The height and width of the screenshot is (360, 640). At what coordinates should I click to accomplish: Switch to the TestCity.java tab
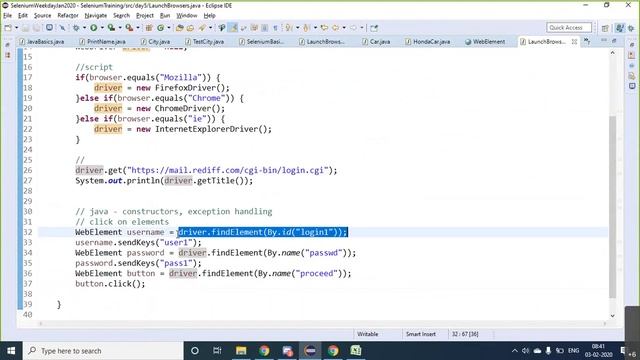[204, 42]
